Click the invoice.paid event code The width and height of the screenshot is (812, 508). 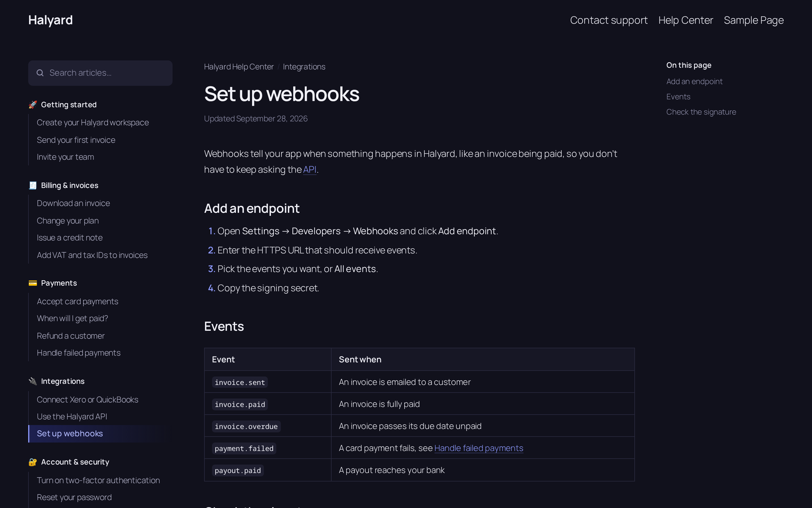[x=240, y=404]
